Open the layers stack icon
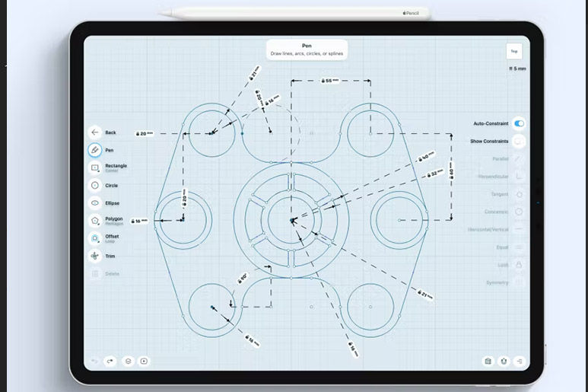Screen dimensions: 588x392 tap(128, 362)
